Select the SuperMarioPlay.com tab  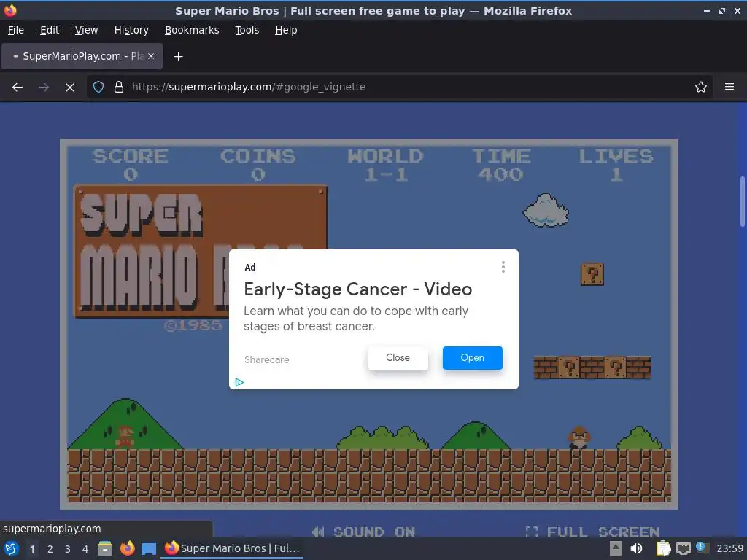click(x=82, y=56)
